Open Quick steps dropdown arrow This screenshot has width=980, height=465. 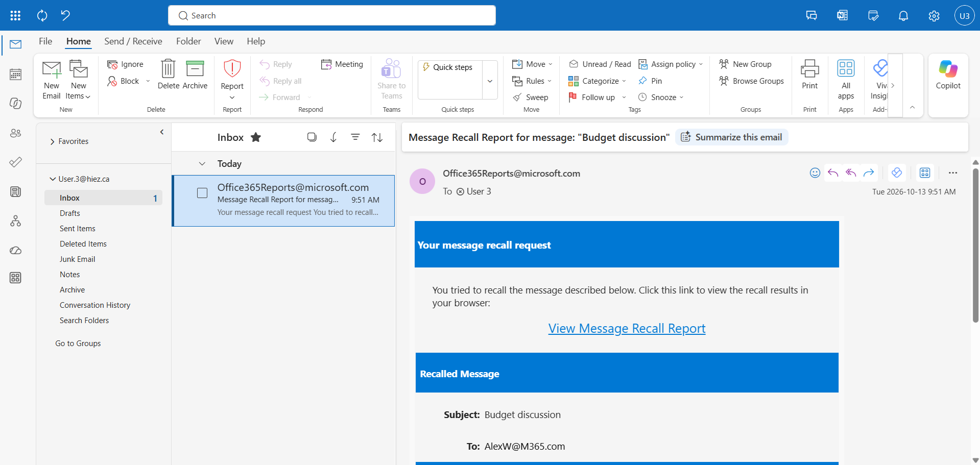coord(490,81)
